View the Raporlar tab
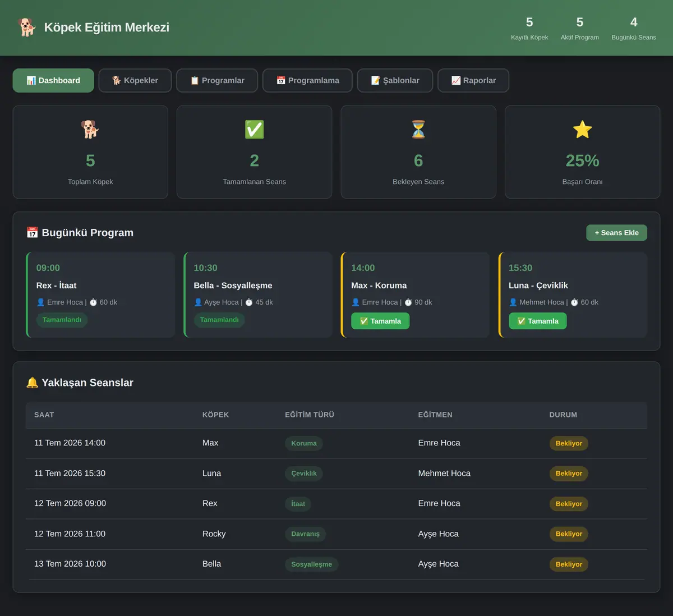 pos(473,80)
